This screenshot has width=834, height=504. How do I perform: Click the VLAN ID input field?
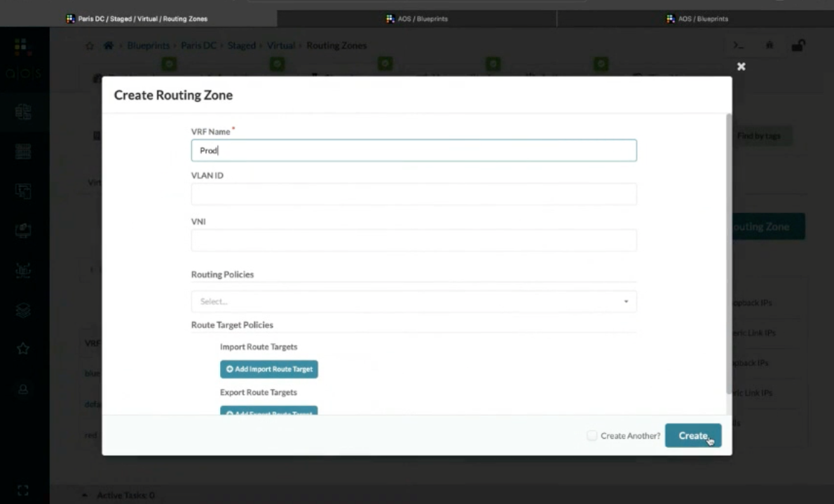tap(413, 194)
